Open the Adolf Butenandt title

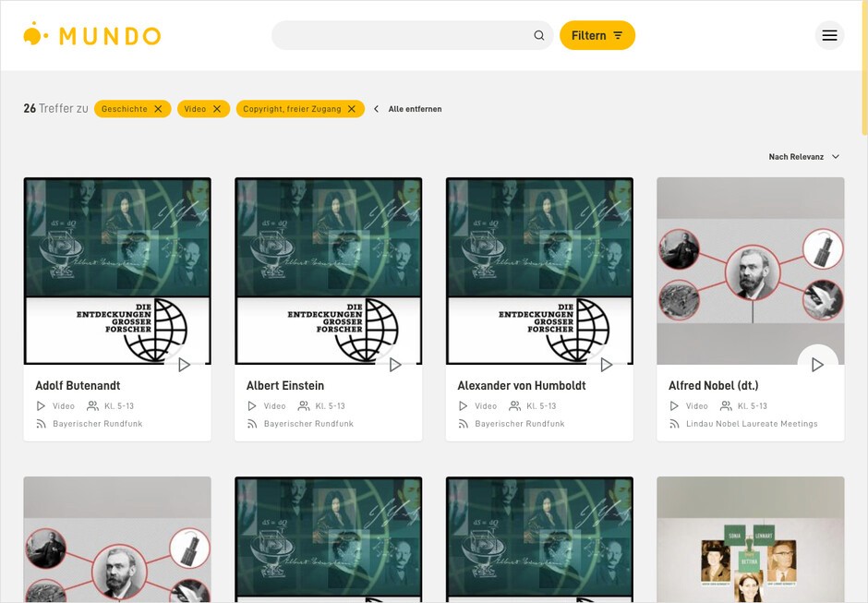pyautogui.click(x=78, y=385)
